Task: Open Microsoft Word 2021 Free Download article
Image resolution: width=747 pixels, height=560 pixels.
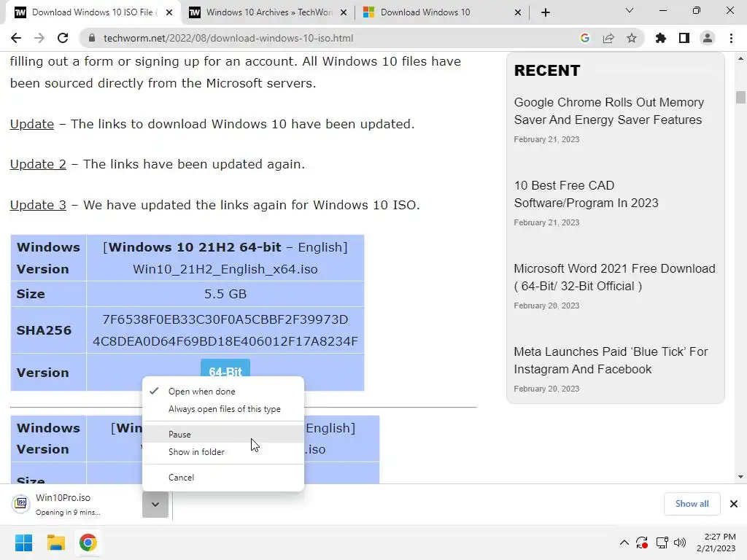Action: point(614,277)
